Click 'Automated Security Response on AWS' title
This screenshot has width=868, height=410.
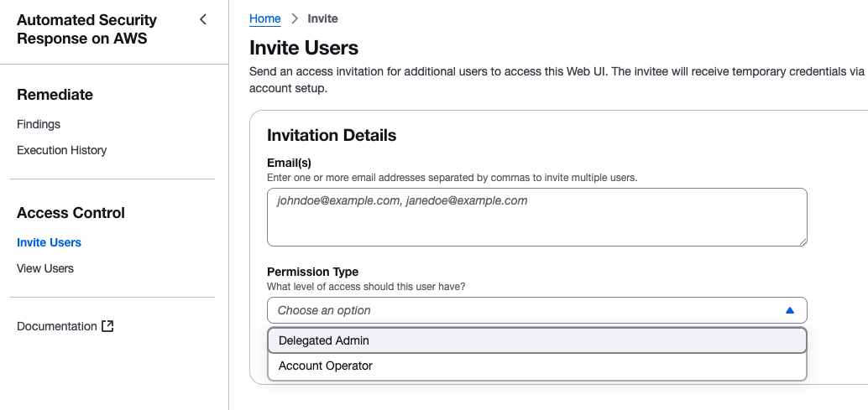click(86, 29)
